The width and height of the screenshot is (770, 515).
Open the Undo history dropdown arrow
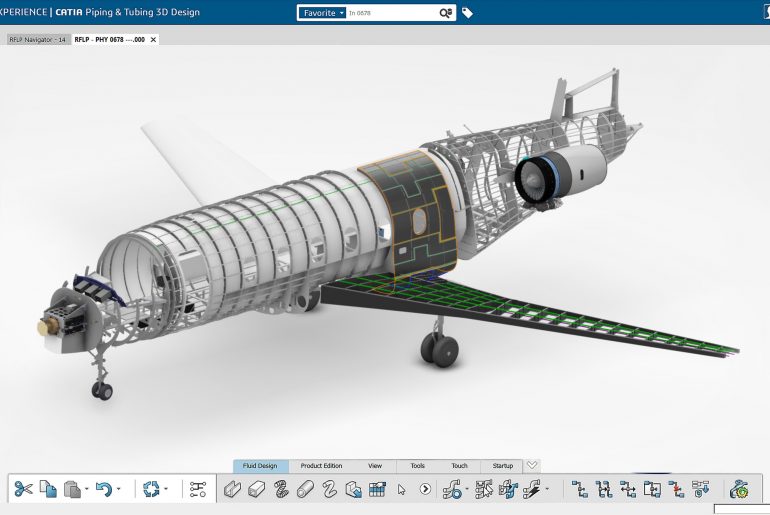click(x=119, y=489)
